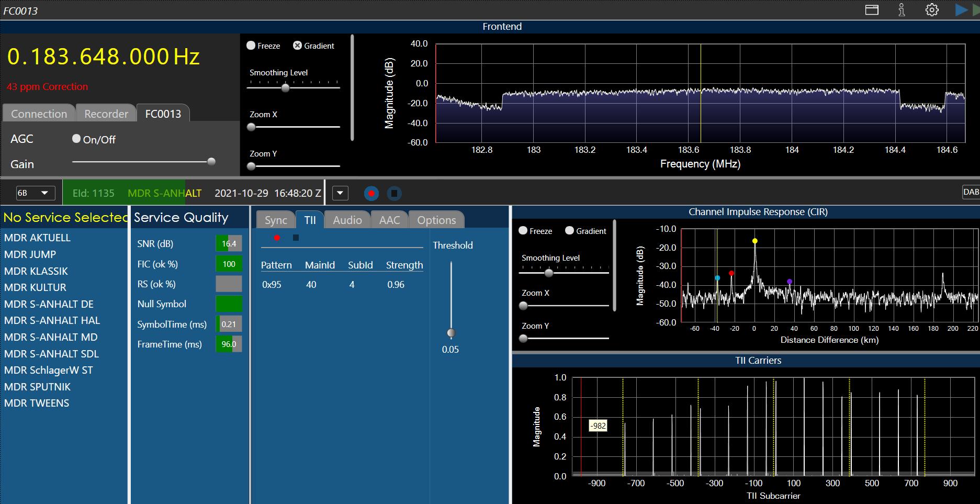
Task: Click the 43 ppm Correction text
Action: tap(47, 87)
